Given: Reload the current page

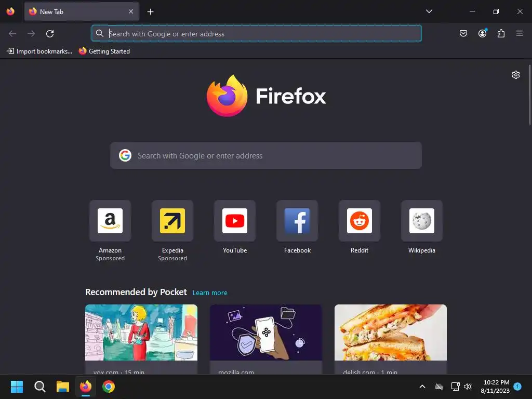Looking at the screenshot, I should 50,34.
